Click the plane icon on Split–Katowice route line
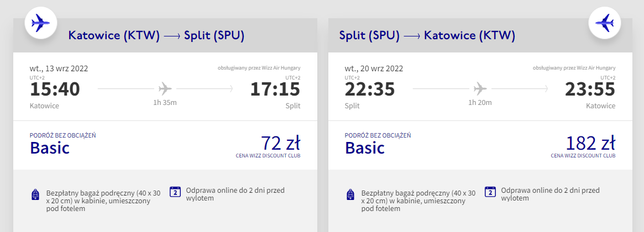The height and width of the screenshot is (232, 644). pos(480,88)
